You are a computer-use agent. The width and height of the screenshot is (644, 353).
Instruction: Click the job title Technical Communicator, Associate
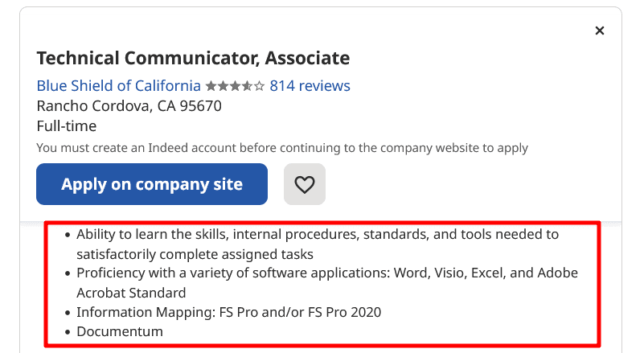[193, 58]
